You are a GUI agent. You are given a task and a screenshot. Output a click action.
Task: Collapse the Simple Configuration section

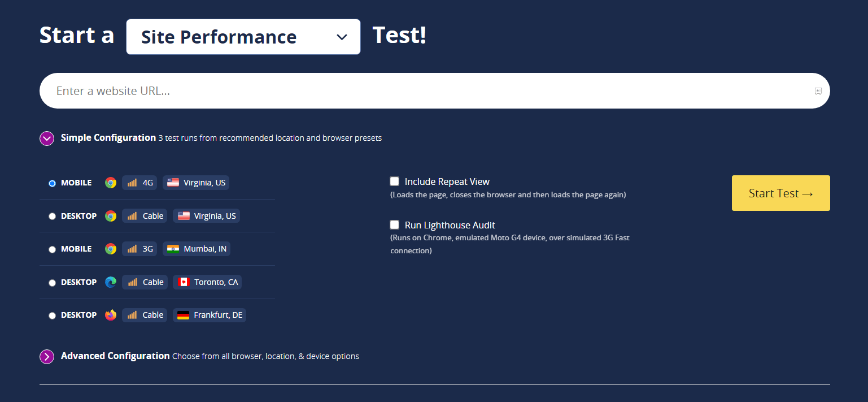pyautogui.click(x=47, y=138)
